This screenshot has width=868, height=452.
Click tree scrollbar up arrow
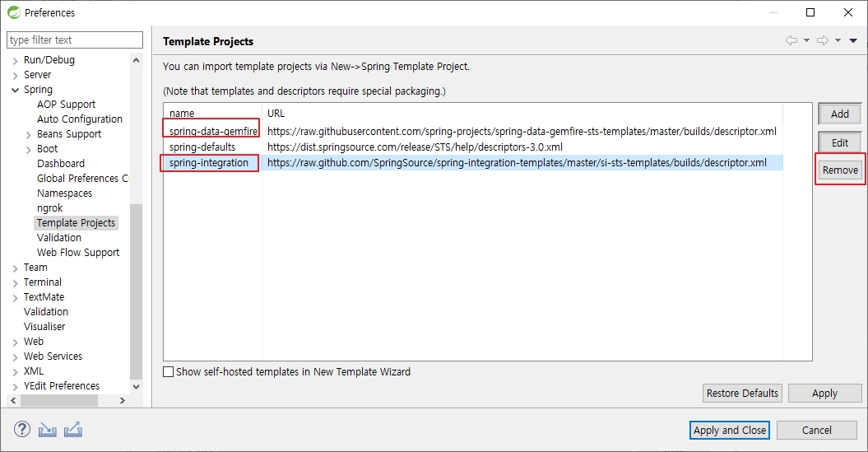click(137, 60)
